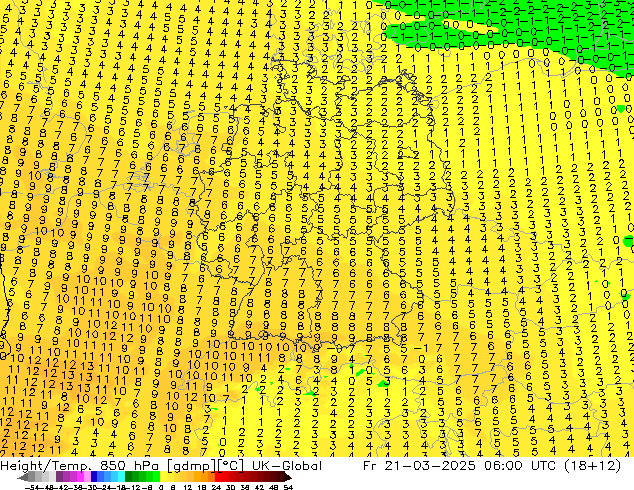Click the bright green segment of the color legend
The width and height of the screenshot is (634, 490).
[x=156, y=477]
